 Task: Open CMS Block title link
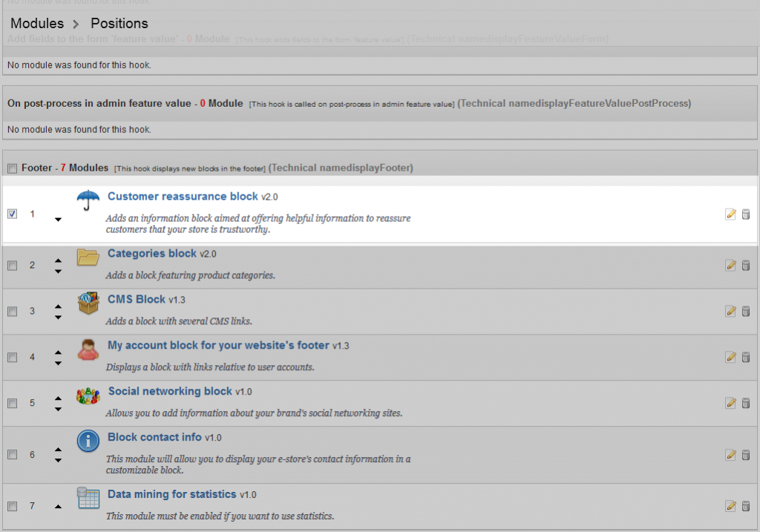pyautogui.click(x=137, y=299)
